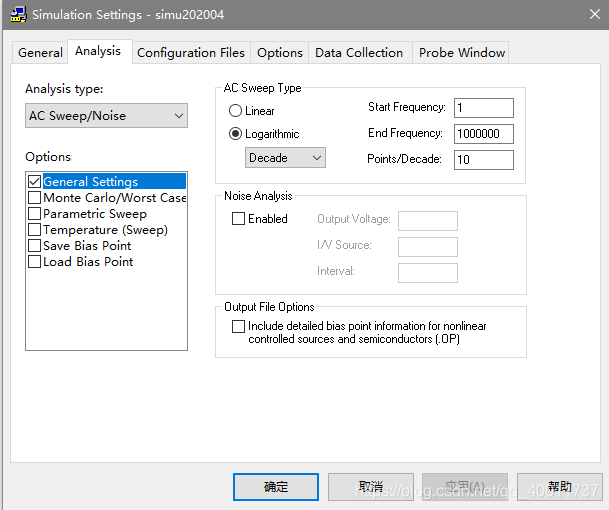Screen dimensions: 609x510
Task: Check the Parametric Sweep option
Action: point(35,213)
